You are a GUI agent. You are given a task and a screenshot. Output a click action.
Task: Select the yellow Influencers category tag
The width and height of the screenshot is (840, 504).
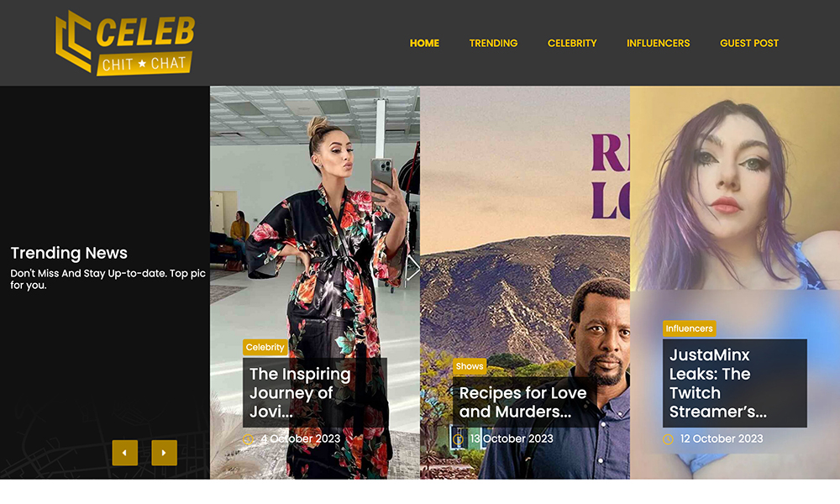point(689,328)
